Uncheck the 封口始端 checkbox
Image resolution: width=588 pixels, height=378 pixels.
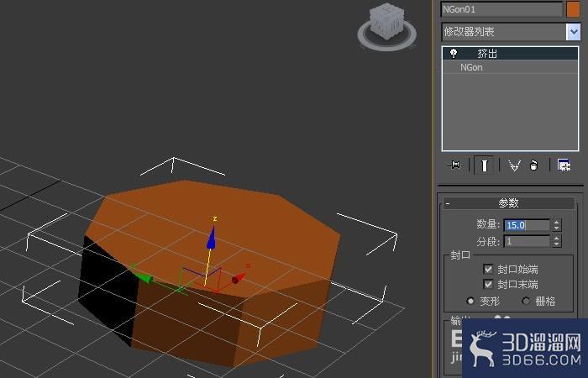point(488,269)
